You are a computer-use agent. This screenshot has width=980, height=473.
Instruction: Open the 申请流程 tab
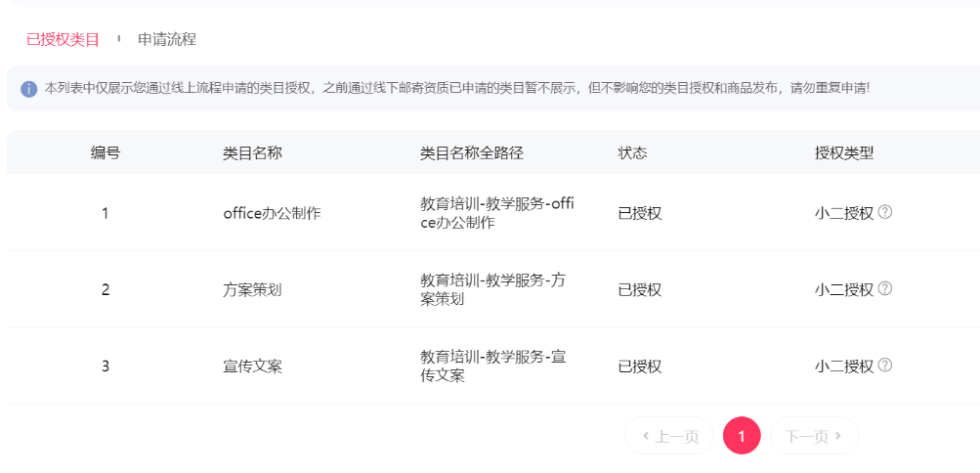coord(167,39)
